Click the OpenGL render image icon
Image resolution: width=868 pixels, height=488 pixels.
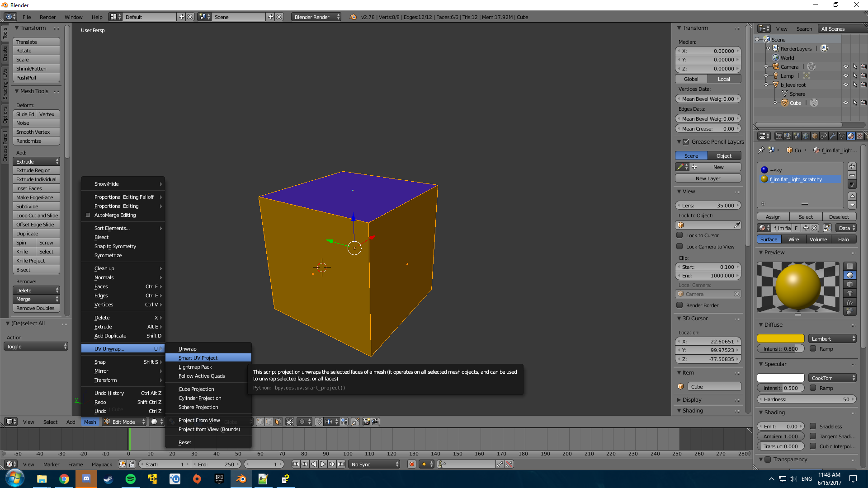tap(366, 422)
